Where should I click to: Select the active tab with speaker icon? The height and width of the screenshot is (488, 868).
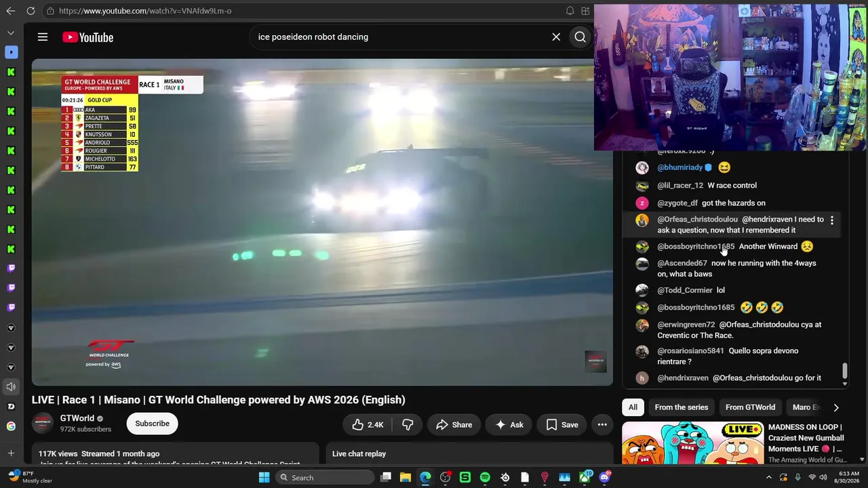pos(11,387)
